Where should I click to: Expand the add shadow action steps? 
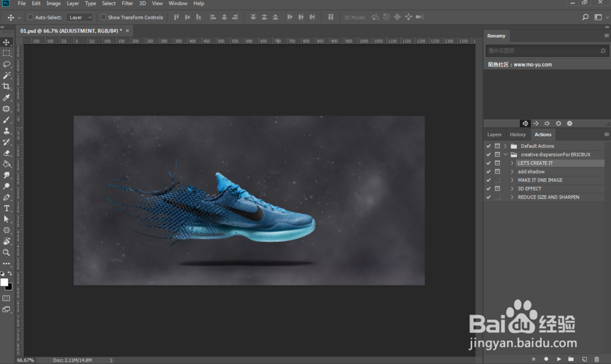pyautogui.click(x=512, y=172)
